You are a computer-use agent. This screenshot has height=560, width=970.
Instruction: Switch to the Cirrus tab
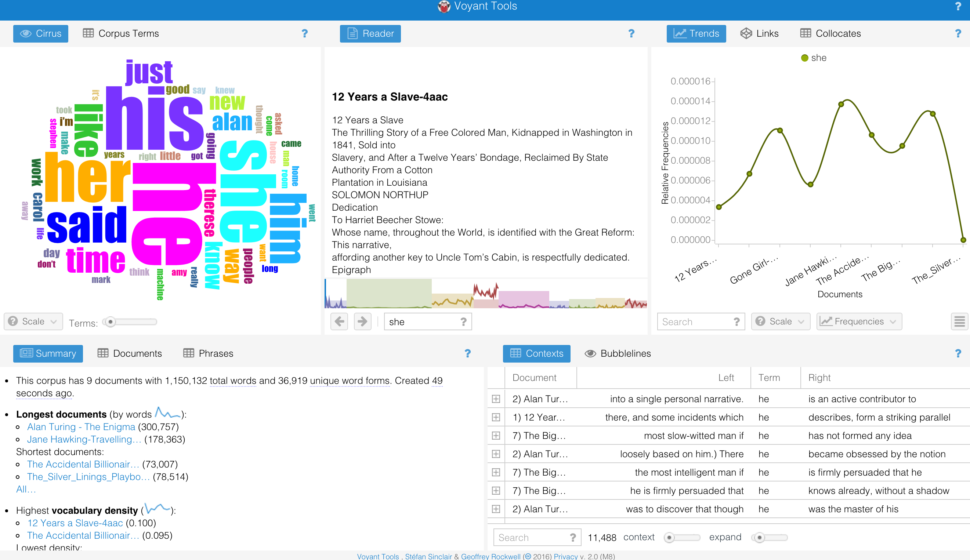point(41,33)
